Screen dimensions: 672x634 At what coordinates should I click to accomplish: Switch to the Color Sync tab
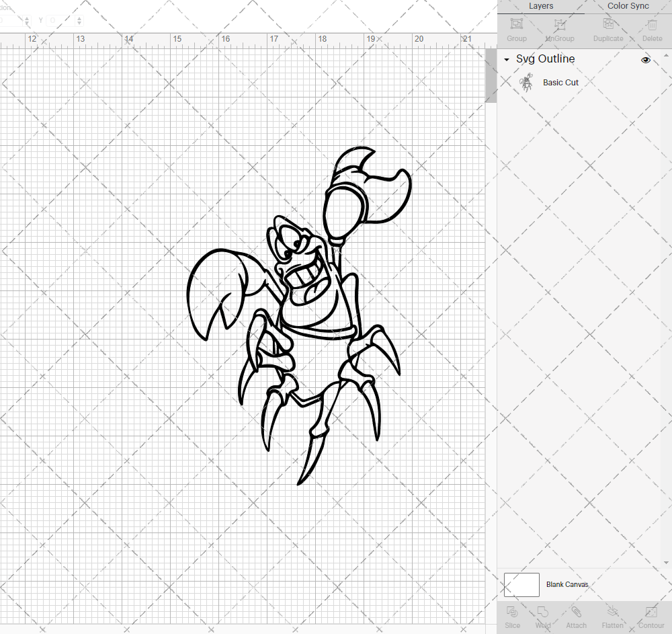(x=628, y=6)
